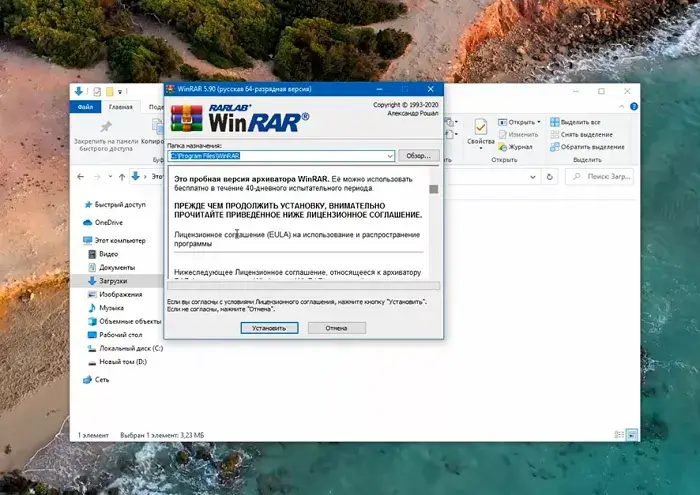Click the Видео icon in sidebar

(92, 254)
